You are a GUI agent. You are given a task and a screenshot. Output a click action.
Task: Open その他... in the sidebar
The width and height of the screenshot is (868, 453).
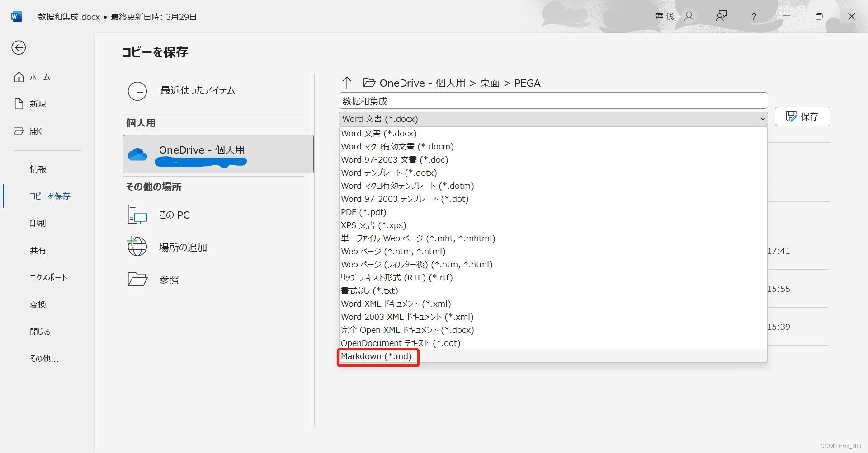(x=44, y=359)
